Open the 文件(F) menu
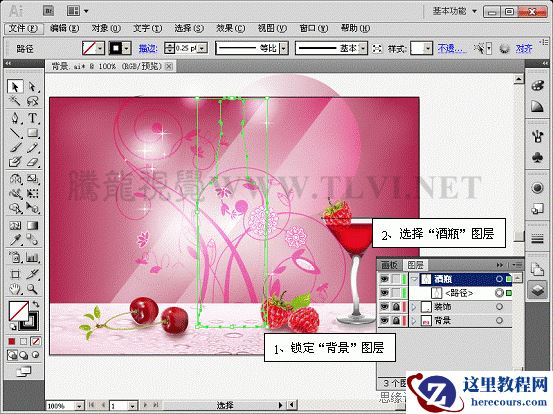 pos(23,28)
